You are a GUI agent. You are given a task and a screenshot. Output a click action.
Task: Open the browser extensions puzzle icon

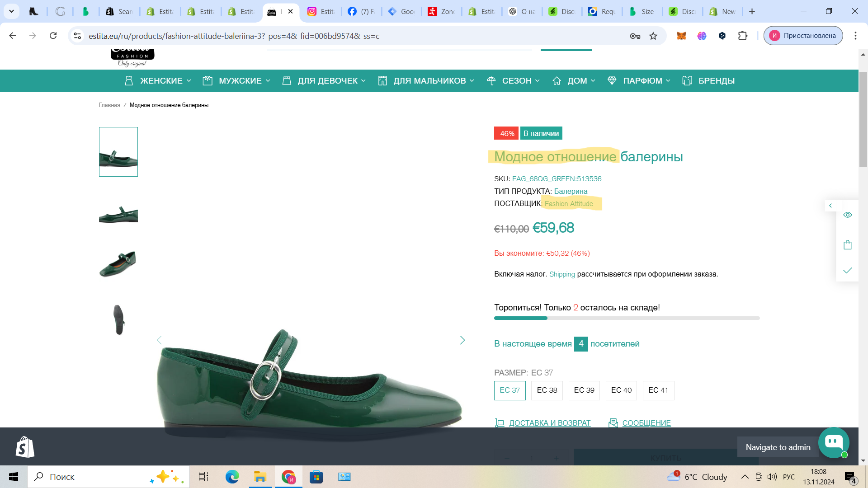point(743,36)
